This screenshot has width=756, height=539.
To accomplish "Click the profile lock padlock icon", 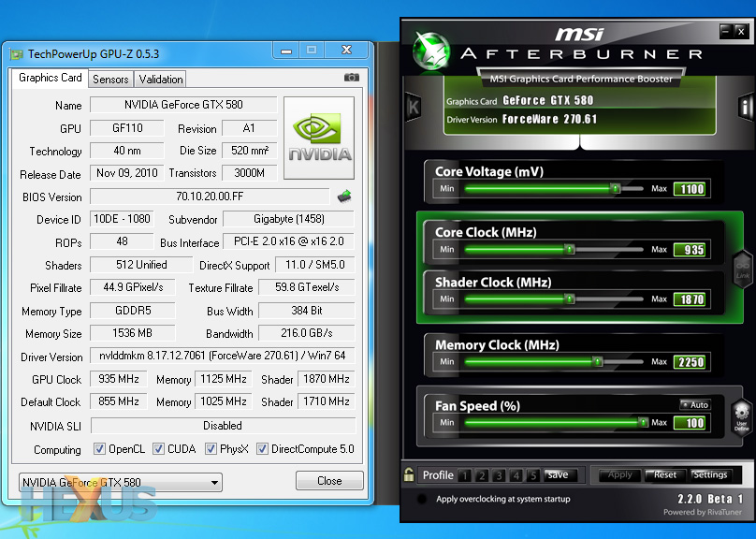I will [x=409, y=474].
